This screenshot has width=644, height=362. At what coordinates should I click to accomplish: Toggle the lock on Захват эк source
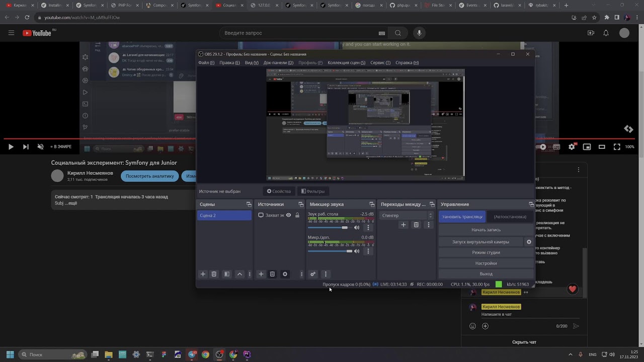[x=297, y=215]
